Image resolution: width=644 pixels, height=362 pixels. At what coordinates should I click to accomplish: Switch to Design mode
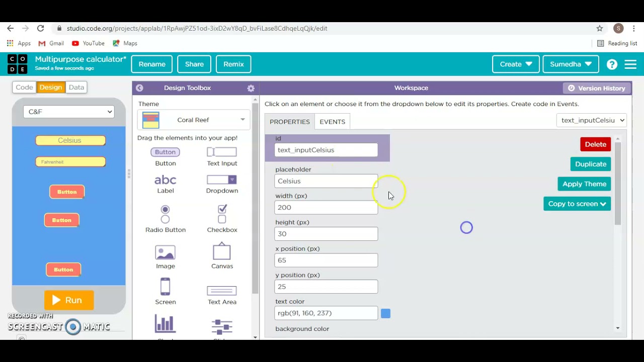51,87
